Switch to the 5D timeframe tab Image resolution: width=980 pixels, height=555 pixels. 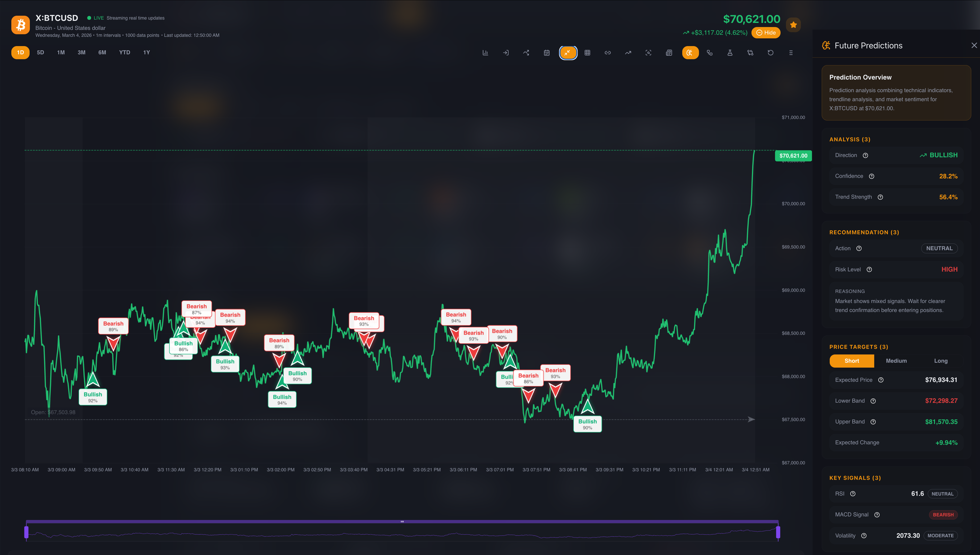click(40, 53)
